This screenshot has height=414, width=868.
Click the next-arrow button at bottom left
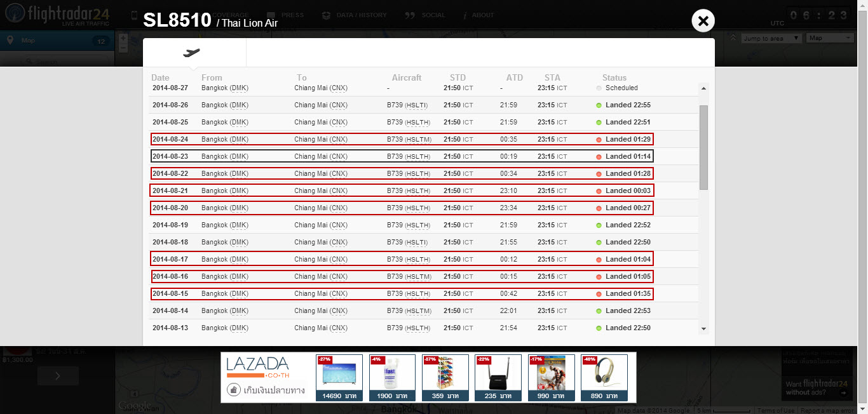pyautogui.click(x=58, y=376)
